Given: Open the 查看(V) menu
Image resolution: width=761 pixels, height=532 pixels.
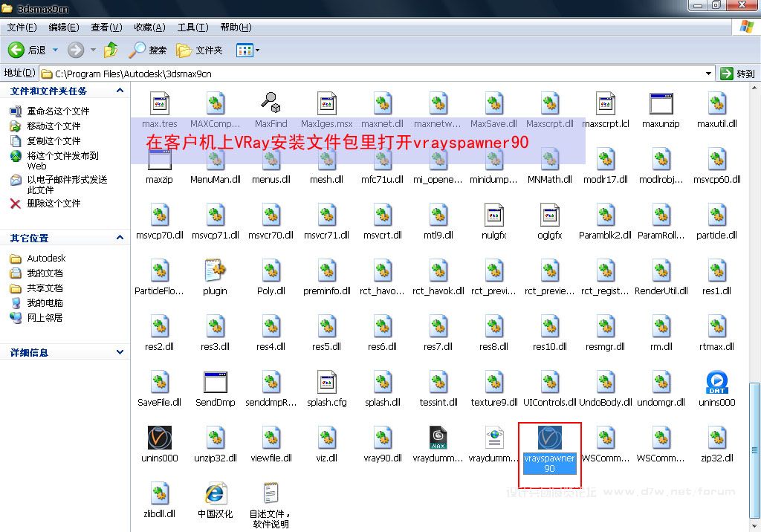Looking at the screenshot, I should click(106, 27).
